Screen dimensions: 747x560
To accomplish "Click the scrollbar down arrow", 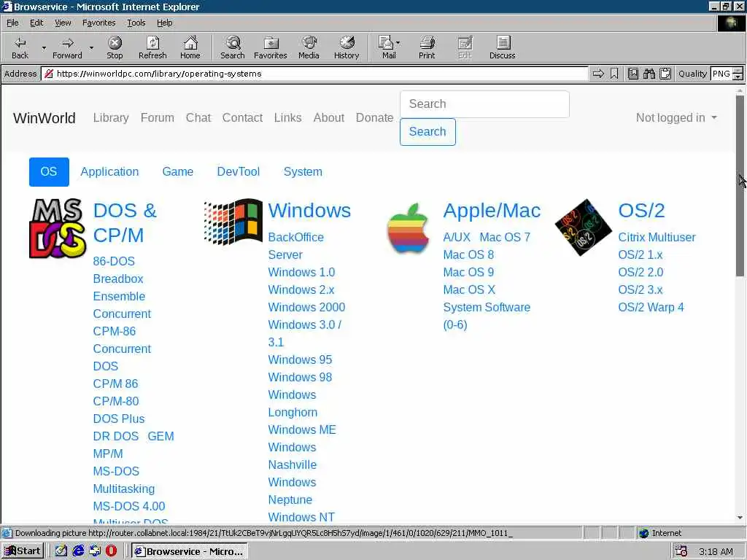I will pos(740,517).
